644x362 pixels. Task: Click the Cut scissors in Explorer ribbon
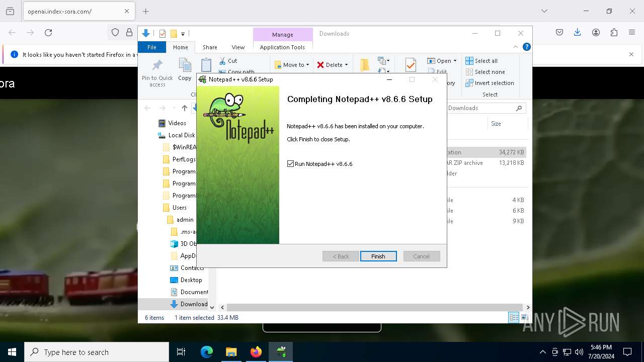tap(223, 61)
